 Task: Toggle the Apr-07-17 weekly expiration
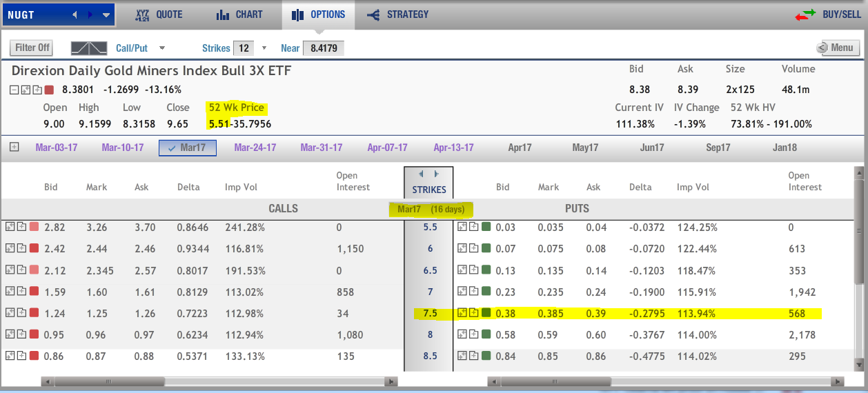click(387, 148)
